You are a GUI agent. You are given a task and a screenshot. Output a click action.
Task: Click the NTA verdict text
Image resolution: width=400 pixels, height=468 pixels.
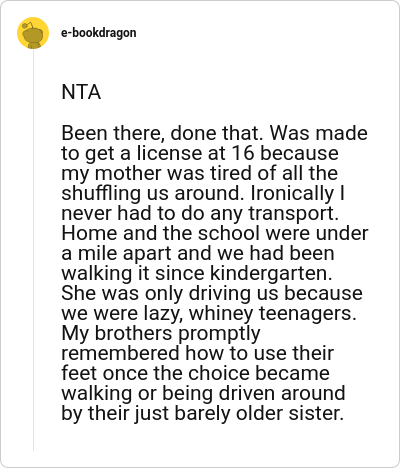tap(81, 92)
